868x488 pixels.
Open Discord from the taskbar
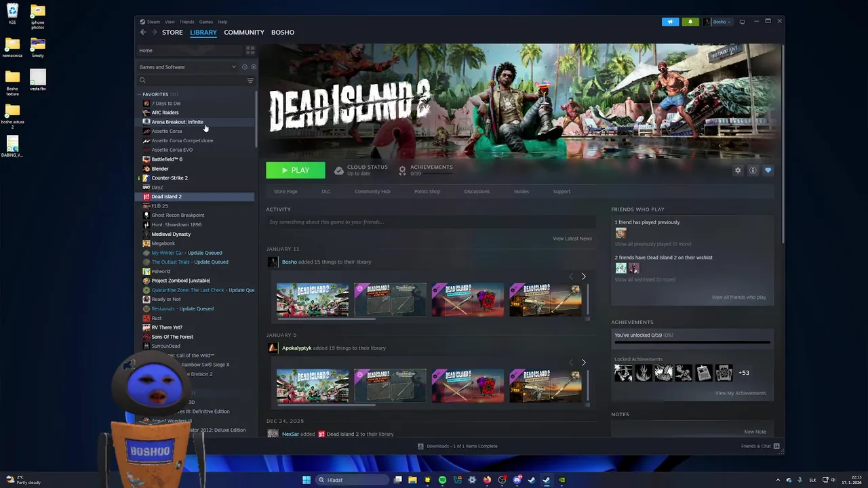517,480
